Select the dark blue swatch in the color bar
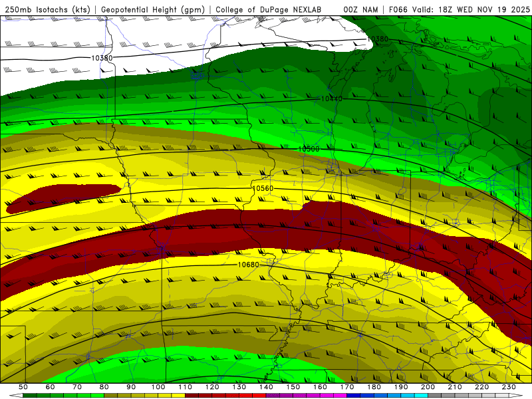This screenshot has height=399, width=532. pos(354,396)
